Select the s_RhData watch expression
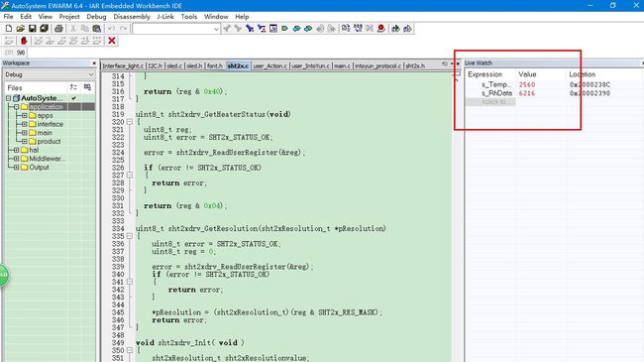 (x=496, y=93)
